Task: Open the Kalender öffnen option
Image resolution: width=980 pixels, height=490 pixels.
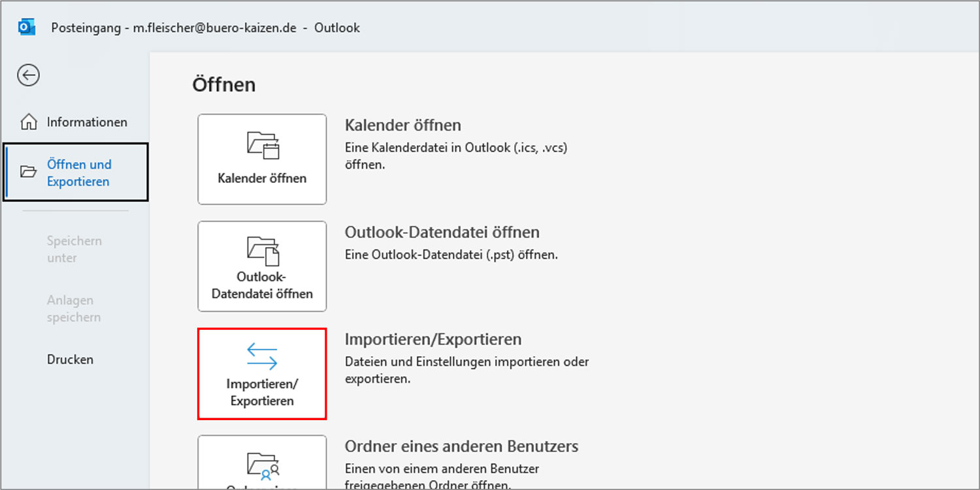Action: [x=261, y=159]
